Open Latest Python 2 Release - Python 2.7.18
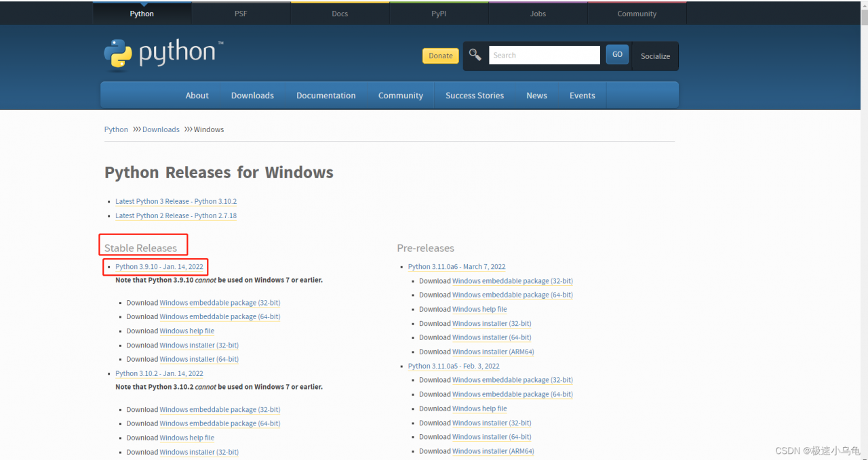This screenshot has height=460, width=868. (176, 215)
